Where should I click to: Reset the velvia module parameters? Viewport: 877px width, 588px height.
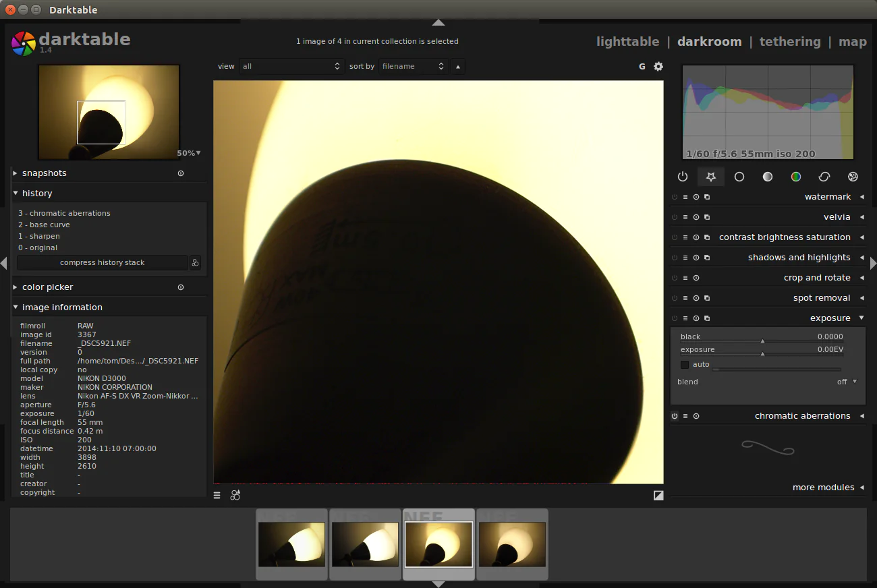[x=696, y=217]
